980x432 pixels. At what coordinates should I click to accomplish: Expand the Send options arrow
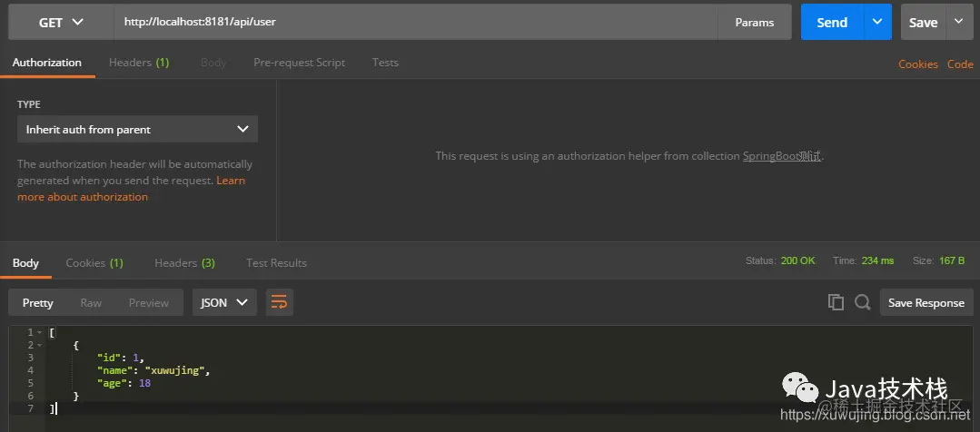pos(877,23)
